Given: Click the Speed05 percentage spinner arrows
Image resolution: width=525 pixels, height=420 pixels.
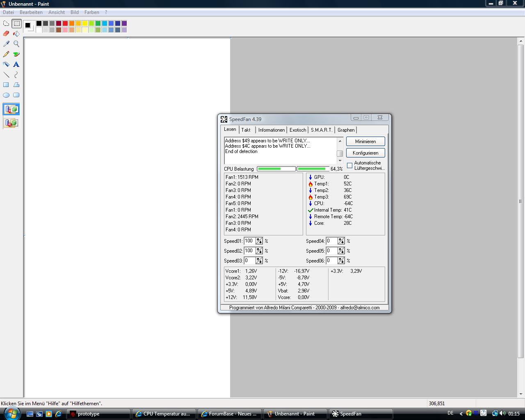Looking at the screenshot, I should tap(341, 251).
